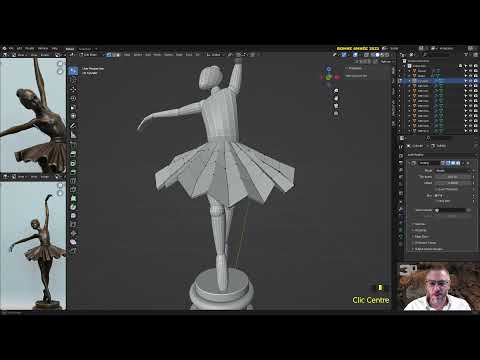Click the Vertex Group field in modifier

tap(450, 210)
